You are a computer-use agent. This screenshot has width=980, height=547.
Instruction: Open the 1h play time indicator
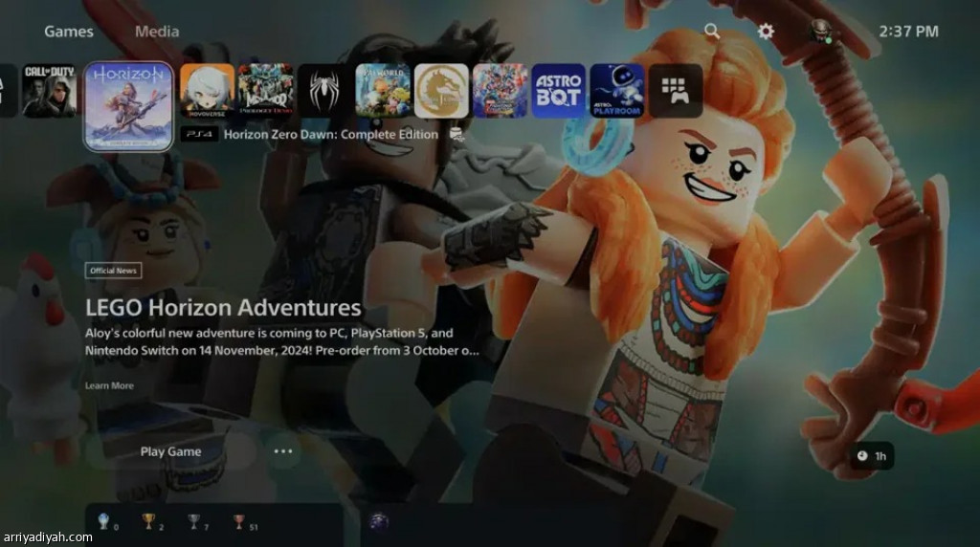[872, 456]
